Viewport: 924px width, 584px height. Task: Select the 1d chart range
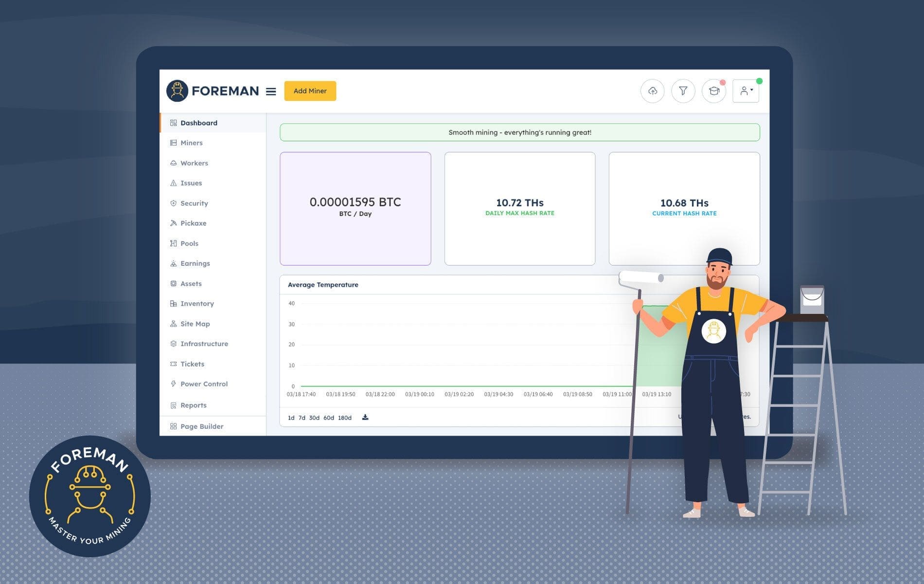[291, 418]
